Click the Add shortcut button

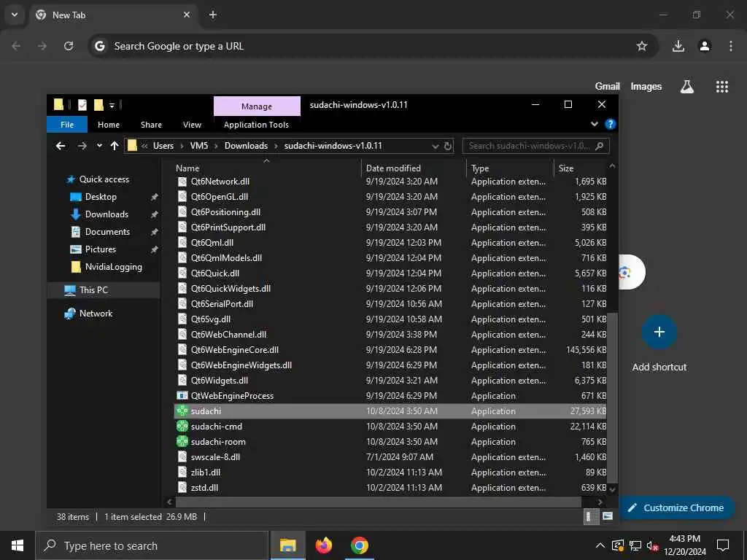pyautogui.click(x=659, y=332)
